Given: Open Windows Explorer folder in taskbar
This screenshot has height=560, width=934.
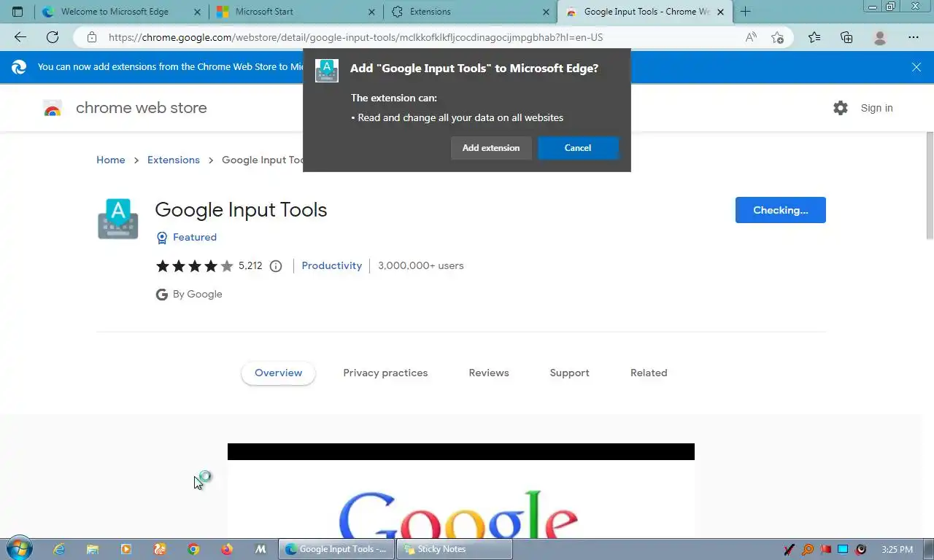Looking at the screenshot, I should click(93, 549).
